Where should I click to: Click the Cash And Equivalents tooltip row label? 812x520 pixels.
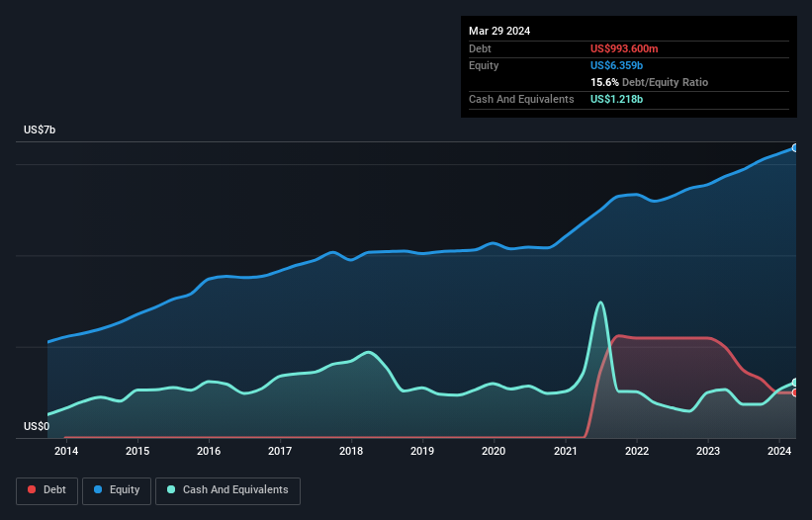click(521, 99)
